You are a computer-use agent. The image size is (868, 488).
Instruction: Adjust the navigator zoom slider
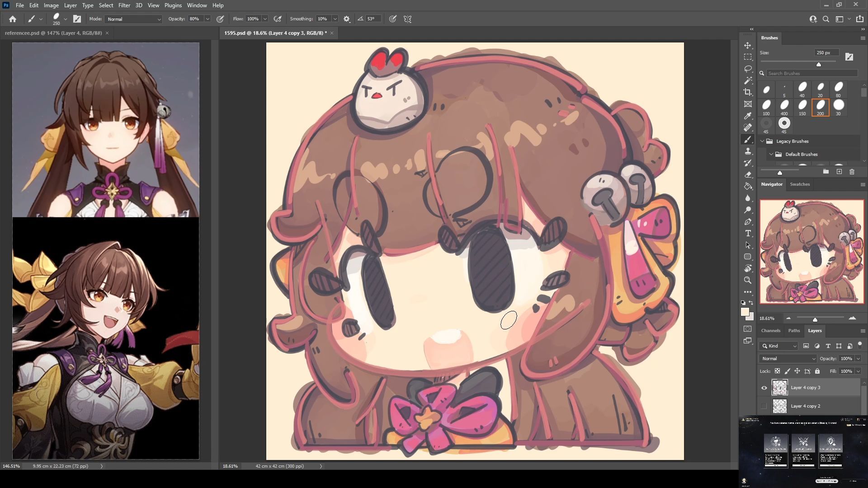point(815,319)
